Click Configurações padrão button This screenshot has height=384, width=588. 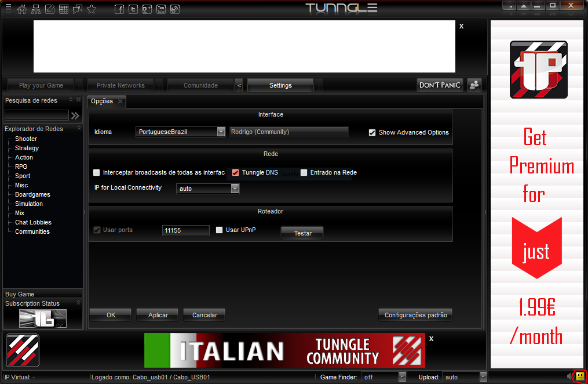click(x=415, y=315)
